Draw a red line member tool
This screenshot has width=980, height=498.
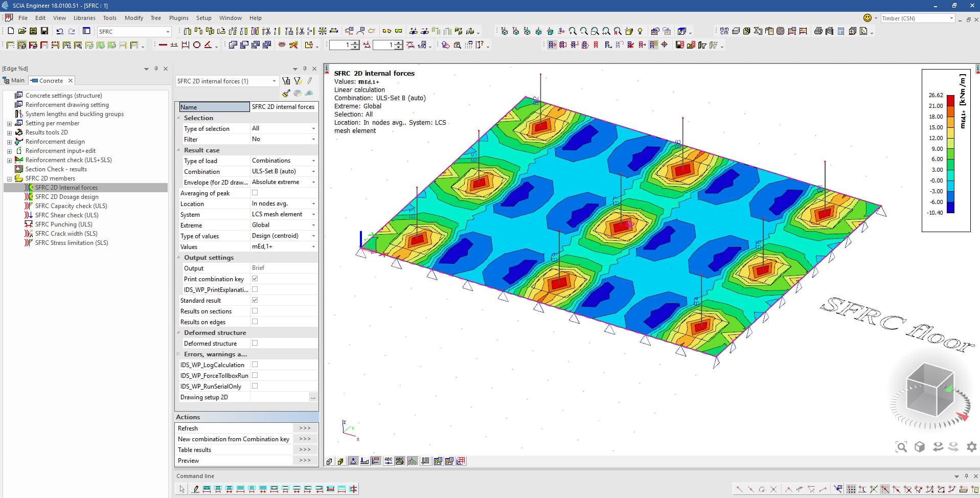[163, 45]
